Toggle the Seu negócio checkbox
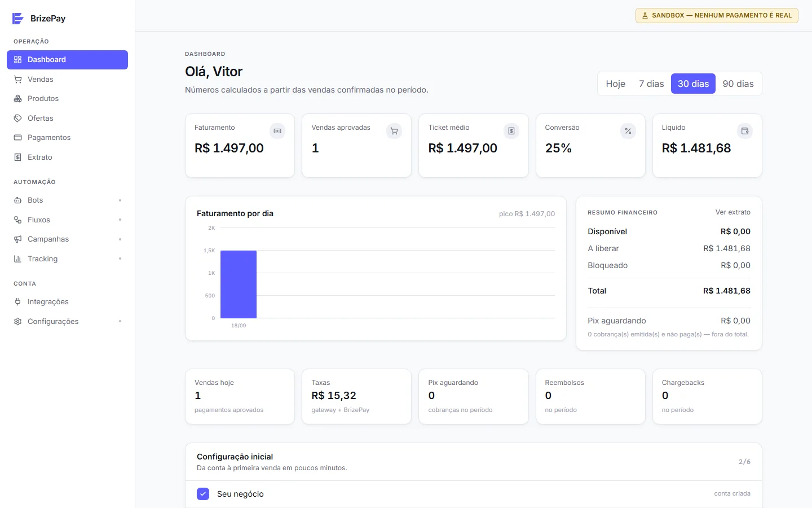812x508 pixels. click(203, 494)
